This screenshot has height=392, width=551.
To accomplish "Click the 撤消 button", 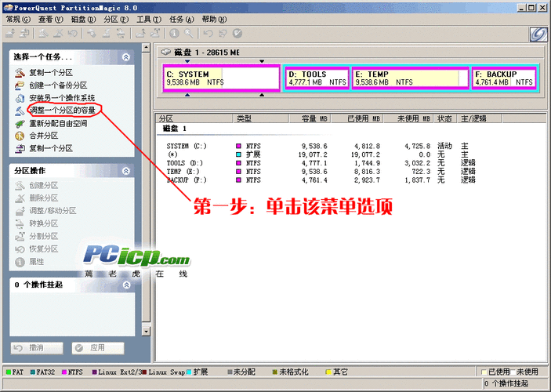I will pos(37,348).
